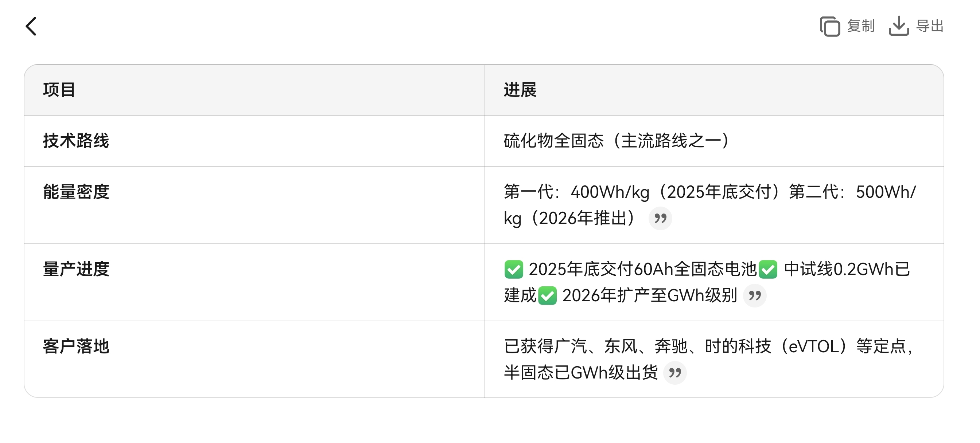Select the 项目 column header

pos(59,90)
